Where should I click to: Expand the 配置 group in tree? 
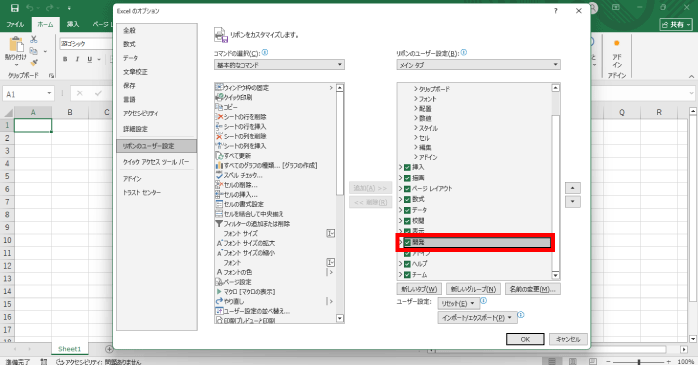coord(416,109)
